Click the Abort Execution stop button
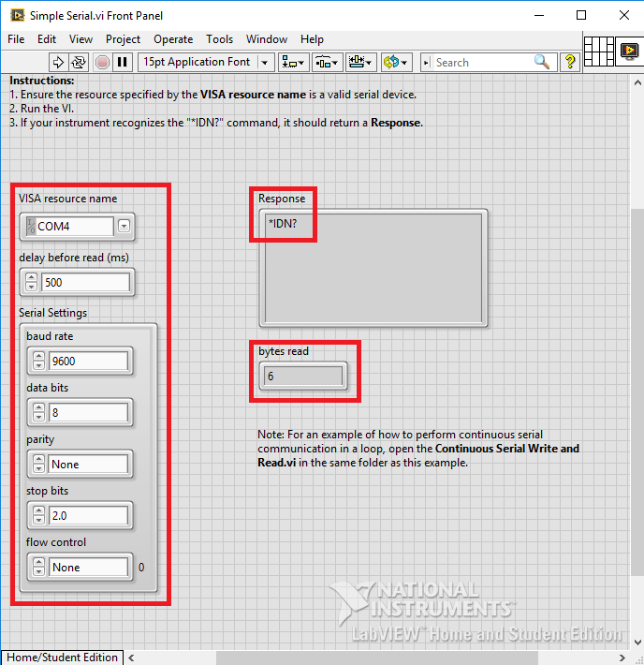This screenshot has height=665, width=644. click(102, 63)
